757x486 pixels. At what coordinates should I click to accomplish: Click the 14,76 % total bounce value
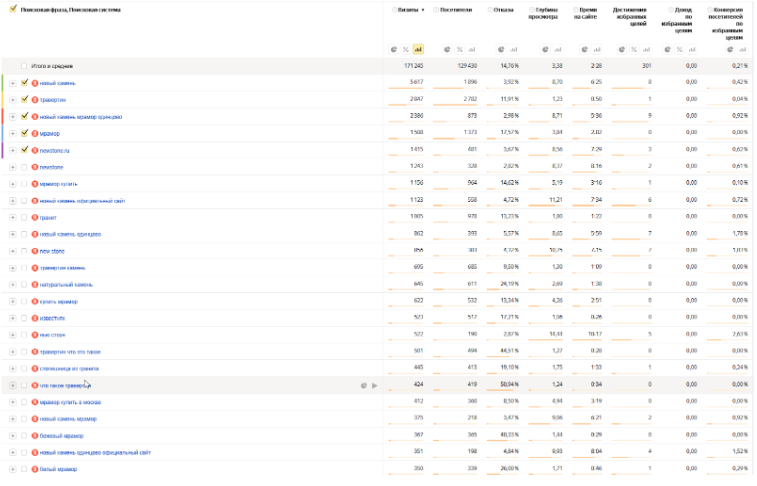510,66
